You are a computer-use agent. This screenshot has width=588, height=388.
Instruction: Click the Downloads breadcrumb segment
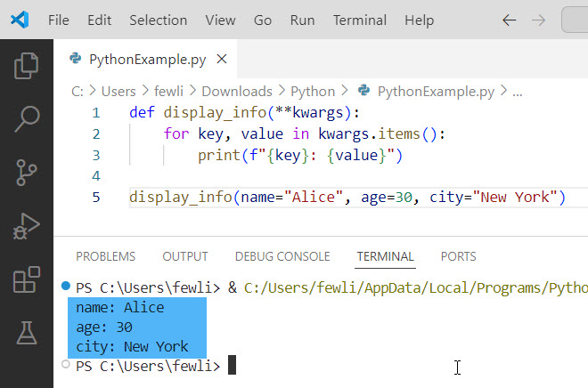237,92
